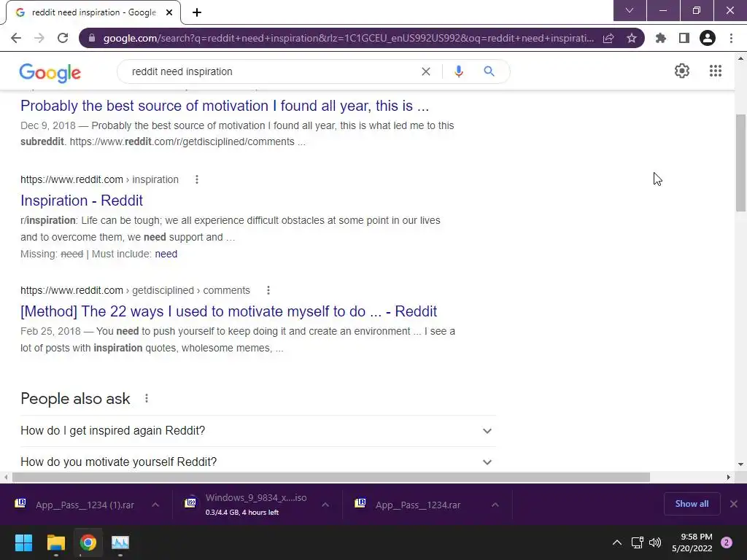747x560 pixels.
Task: Open the clock showing 9:58 PM
Action: click(692, 542)
